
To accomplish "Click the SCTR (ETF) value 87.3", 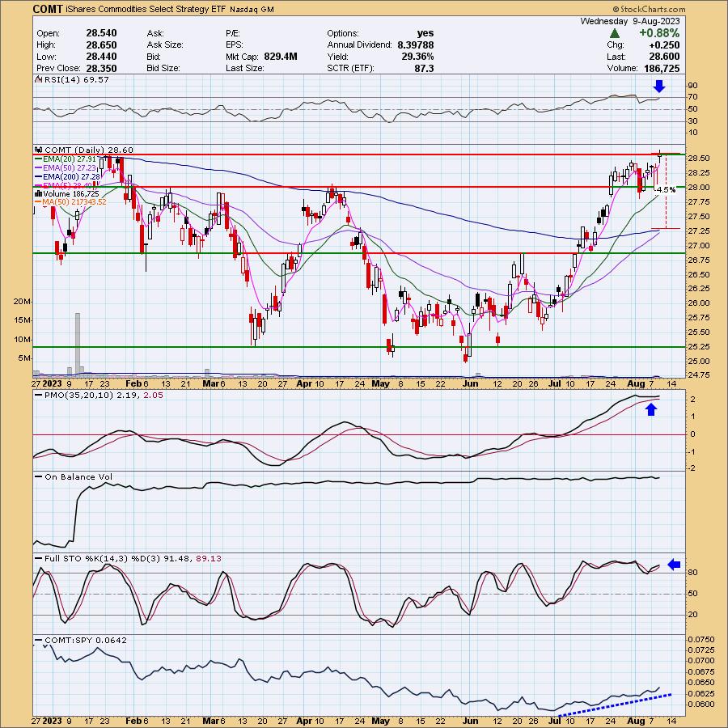I will pos(425,68).
